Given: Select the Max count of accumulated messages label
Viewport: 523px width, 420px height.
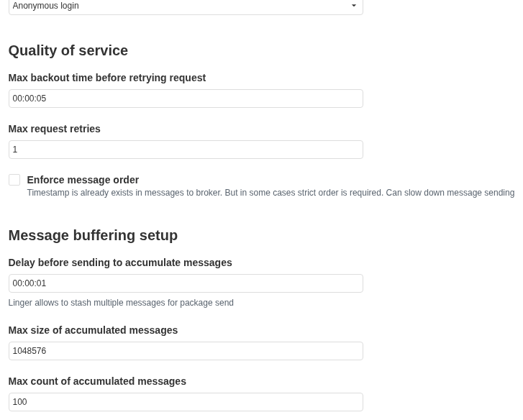Looking at the screenshot, I should (97, 381).
